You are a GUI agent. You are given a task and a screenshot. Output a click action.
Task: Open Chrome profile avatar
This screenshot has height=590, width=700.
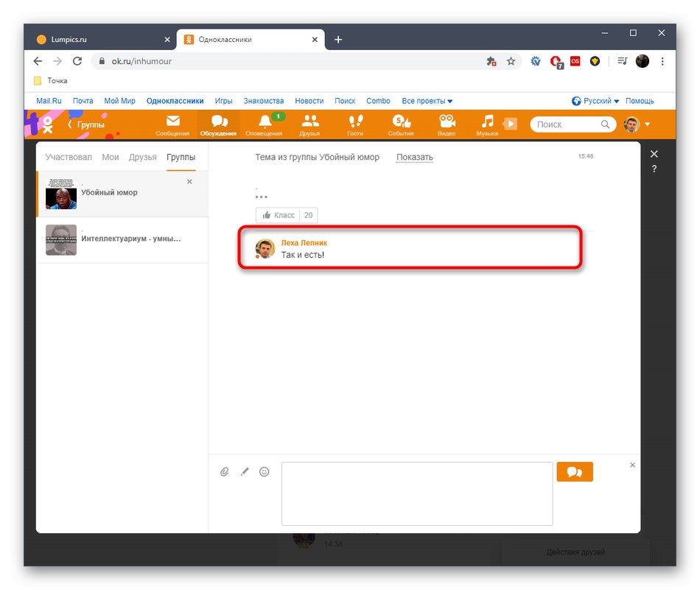[x=643, y=61]
